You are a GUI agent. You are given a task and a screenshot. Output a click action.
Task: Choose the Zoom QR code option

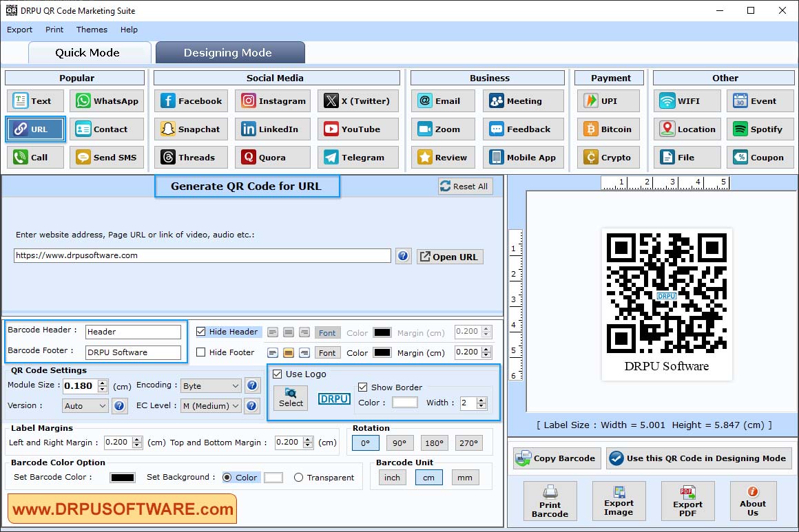coord(443,129)
